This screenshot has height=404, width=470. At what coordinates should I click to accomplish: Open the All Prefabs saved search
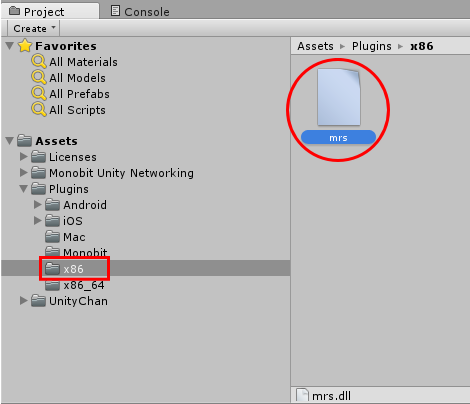71,94
